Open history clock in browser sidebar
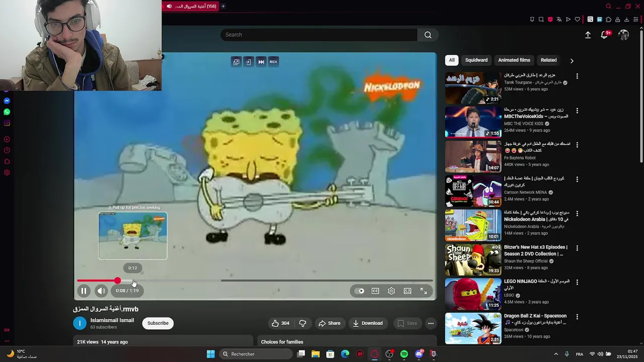This screenshot has height=362, width=644. click(x=7, y=150)
